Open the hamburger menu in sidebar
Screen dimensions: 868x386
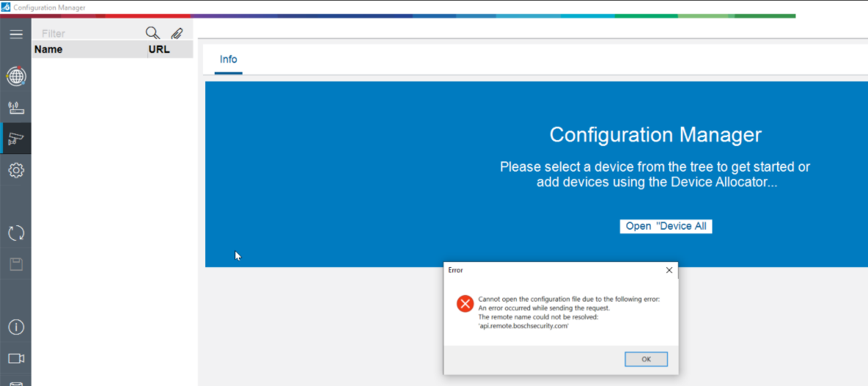click(x=16, y=34)
